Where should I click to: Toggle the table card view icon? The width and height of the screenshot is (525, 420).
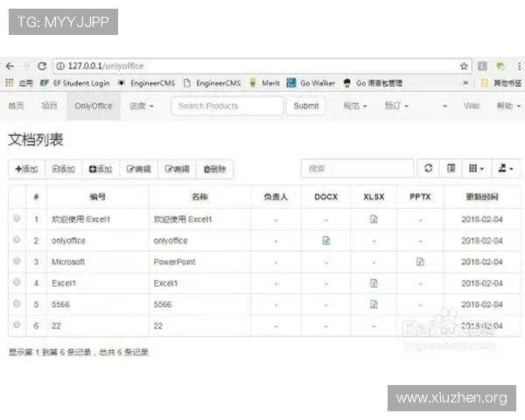point(451,168)
